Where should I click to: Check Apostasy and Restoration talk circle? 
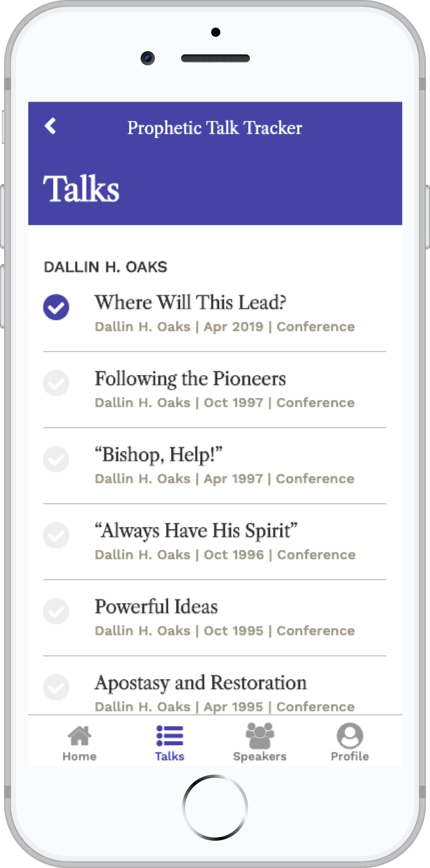click(x=56, y=687)
